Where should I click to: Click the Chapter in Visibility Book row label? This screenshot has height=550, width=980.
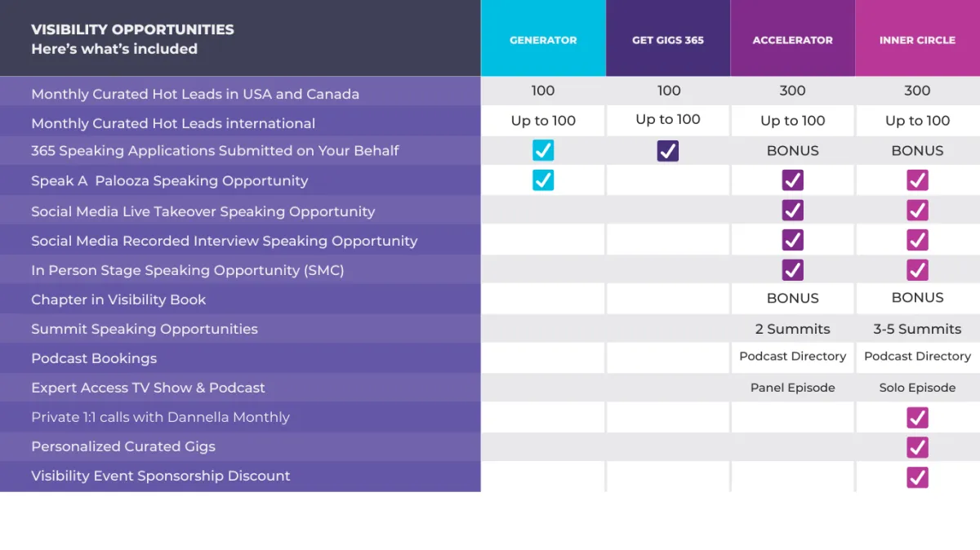pos(118,299)
